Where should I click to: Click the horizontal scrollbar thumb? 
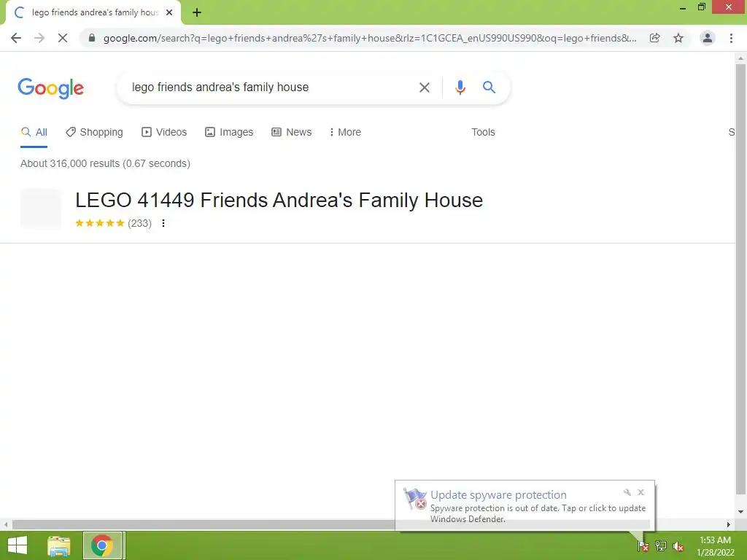331,524
